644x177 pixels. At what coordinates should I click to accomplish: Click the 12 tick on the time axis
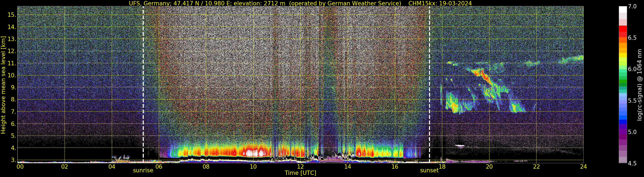(300, 166)
